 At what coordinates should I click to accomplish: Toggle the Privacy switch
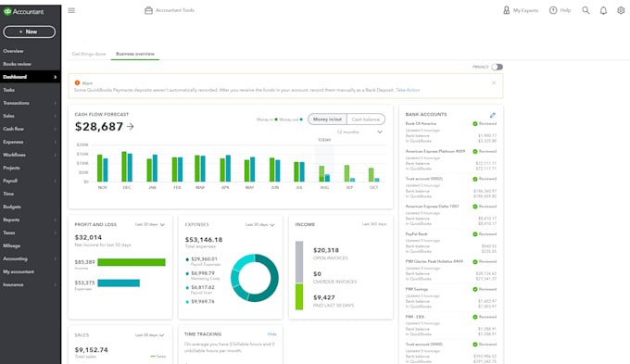point(497,67)
